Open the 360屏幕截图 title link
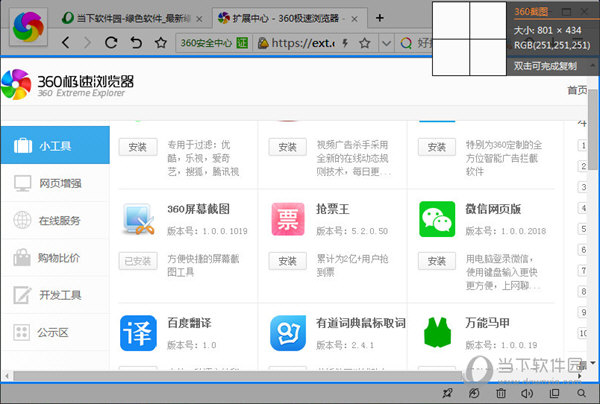 click(x=198, y=209)
